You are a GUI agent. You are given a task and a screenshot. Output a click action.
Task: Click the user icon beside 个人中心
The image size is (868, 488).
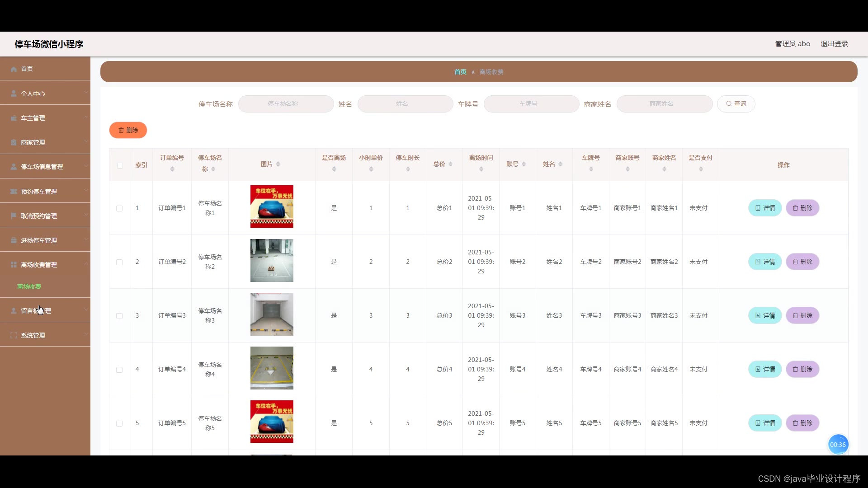14,94
